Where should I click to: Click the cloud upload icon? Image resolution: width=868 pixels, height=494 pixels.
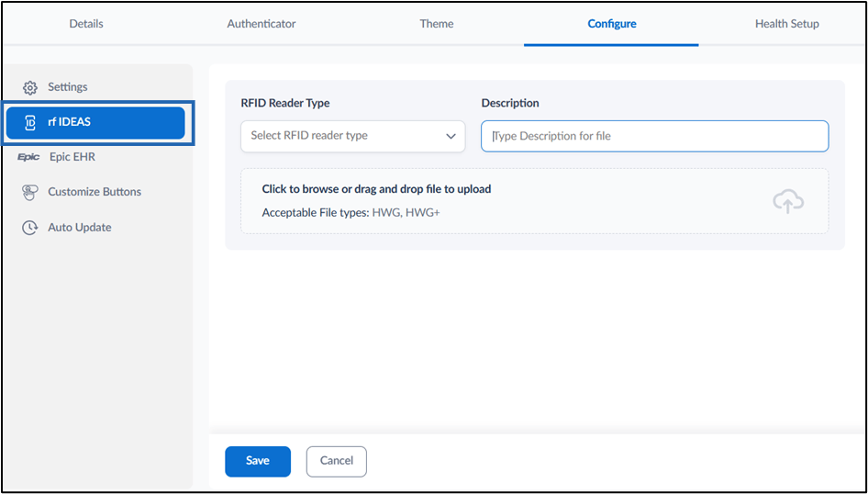(x=788, y=201)
